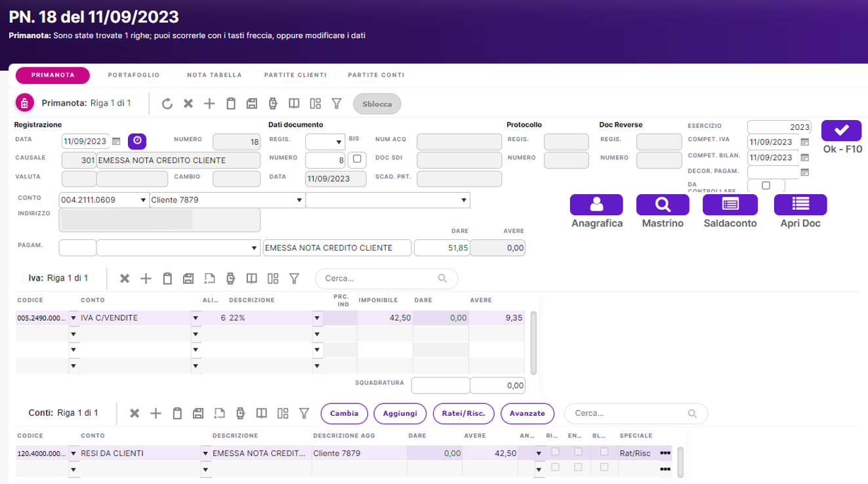Switch to the NOTA TABELLA tab
The width and height of the screenshot is (868, 484).
[x=214, y=75]
